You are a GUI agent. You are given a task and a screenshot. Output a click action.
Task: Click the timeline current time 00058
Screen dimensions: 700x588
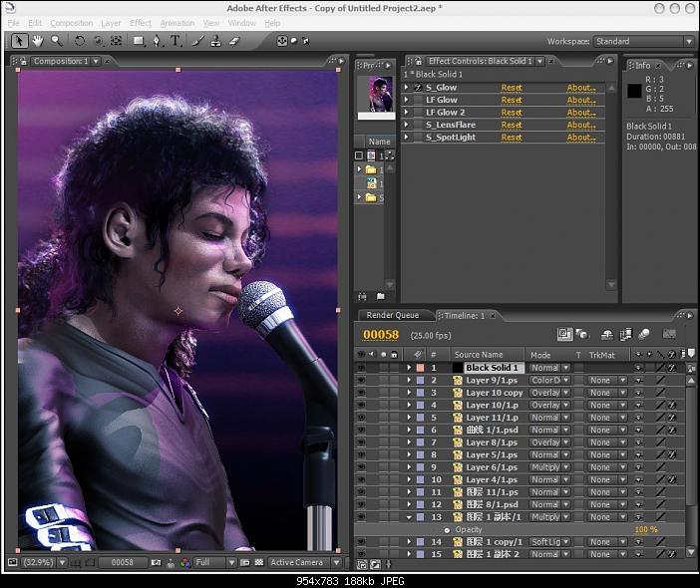(381, 335)
